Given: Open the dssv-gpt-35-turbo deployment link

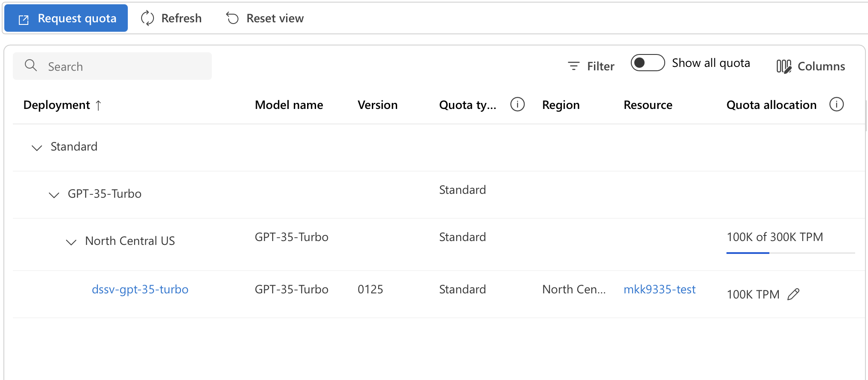Looking at the screenshot, I should tap(140, 290).
